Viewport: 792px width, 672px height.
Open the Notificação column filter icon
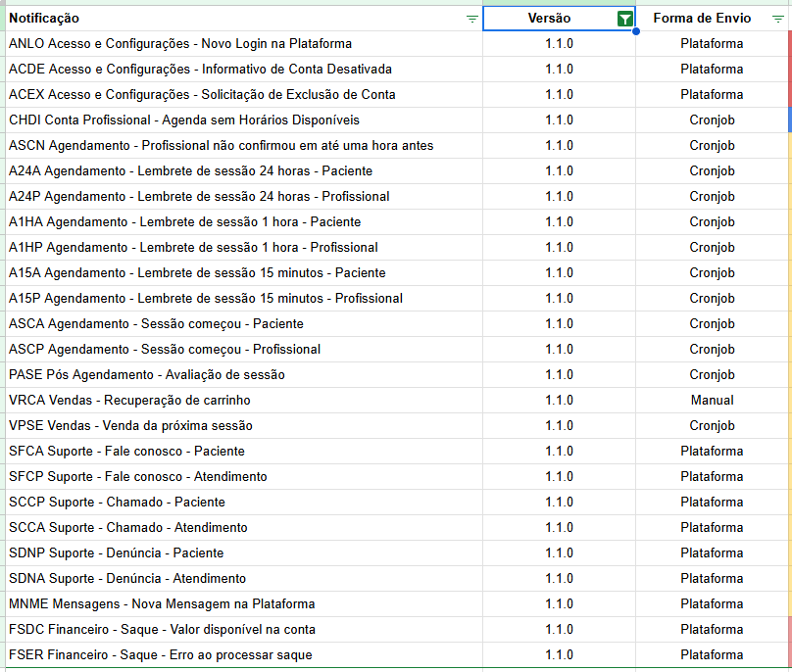(472, 19)
